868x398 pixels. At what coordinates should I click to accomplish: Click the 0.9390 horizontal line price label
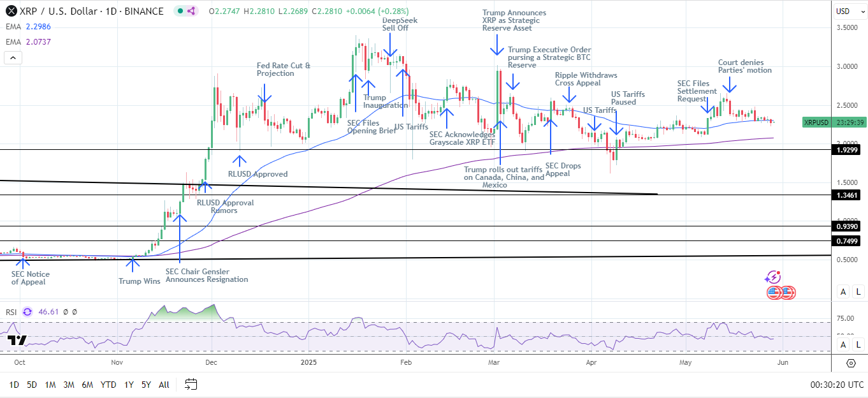tap(846, 226)
